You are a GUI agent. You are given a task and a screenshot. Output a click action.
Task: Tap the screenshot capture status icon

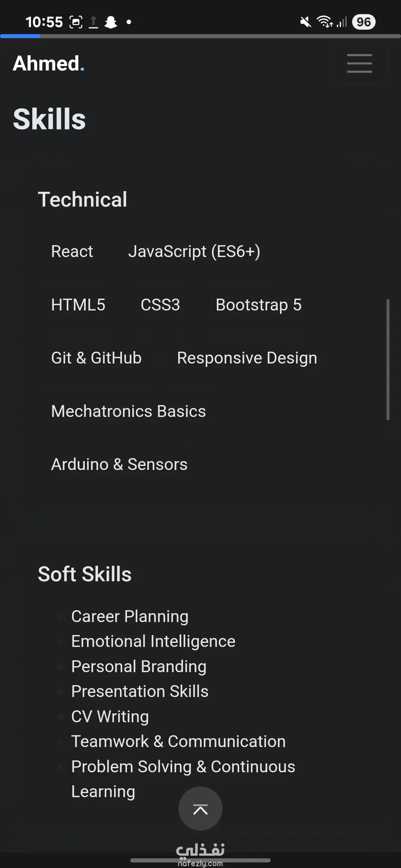tap(76, 22)
